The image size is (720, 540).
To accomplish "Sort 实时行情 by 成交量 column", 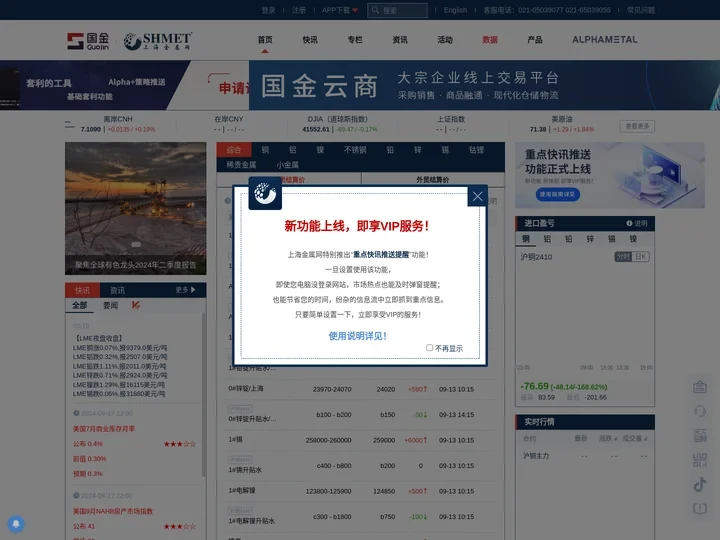I will click(635, 439).
